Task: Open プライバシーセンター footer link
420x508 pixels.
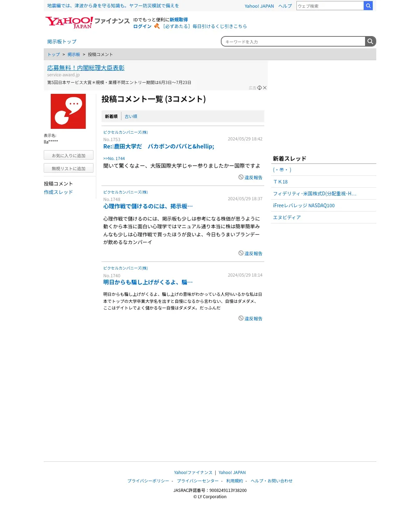Action: coord(198,481)
